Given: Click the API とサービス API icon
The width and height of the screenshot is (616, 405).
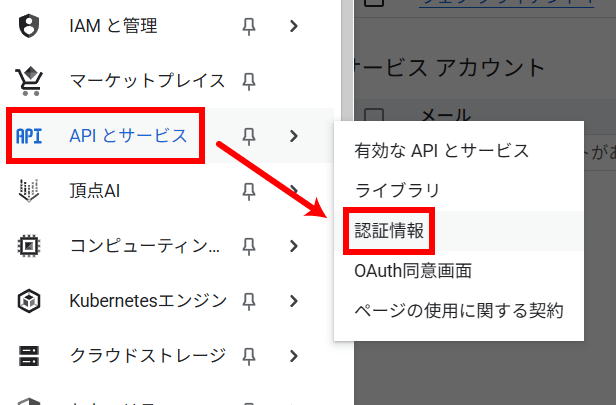Looking at the screenshot, I should pos(29,136).
